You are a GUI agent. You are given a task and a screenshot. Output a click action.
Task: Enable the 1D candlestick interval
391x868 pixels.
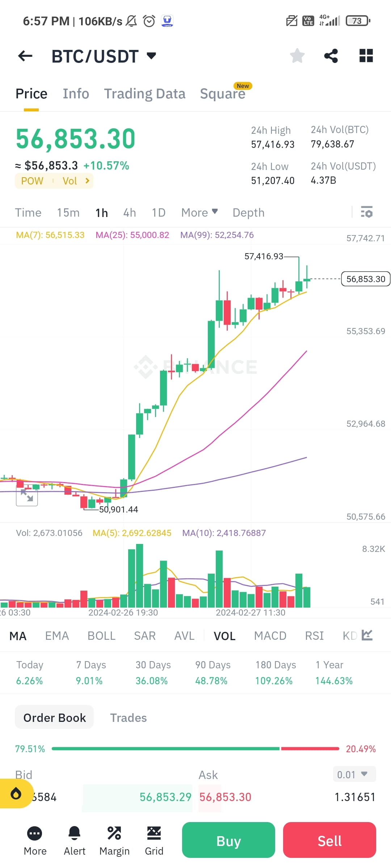(x=158, y=213)
